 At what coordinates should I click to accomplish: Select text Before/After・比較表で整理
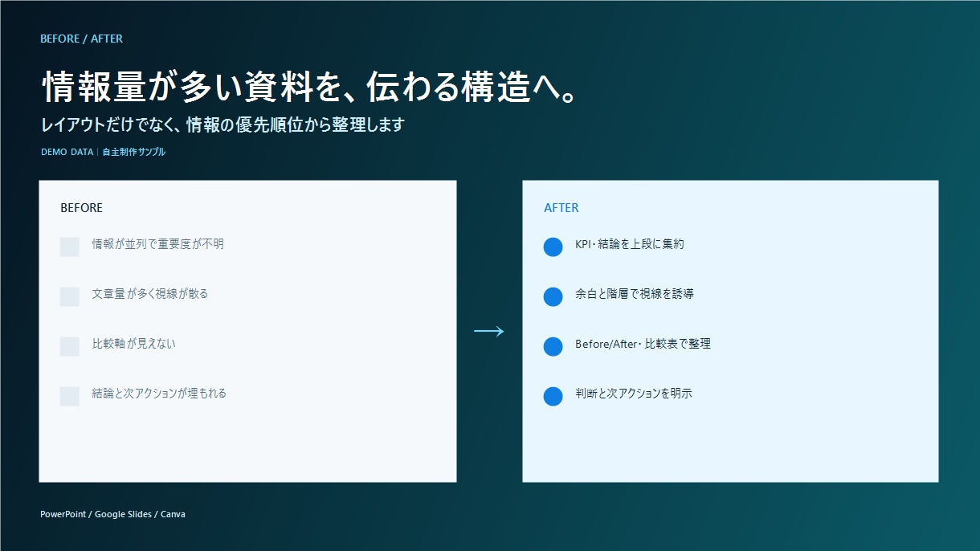coord(643,344)
